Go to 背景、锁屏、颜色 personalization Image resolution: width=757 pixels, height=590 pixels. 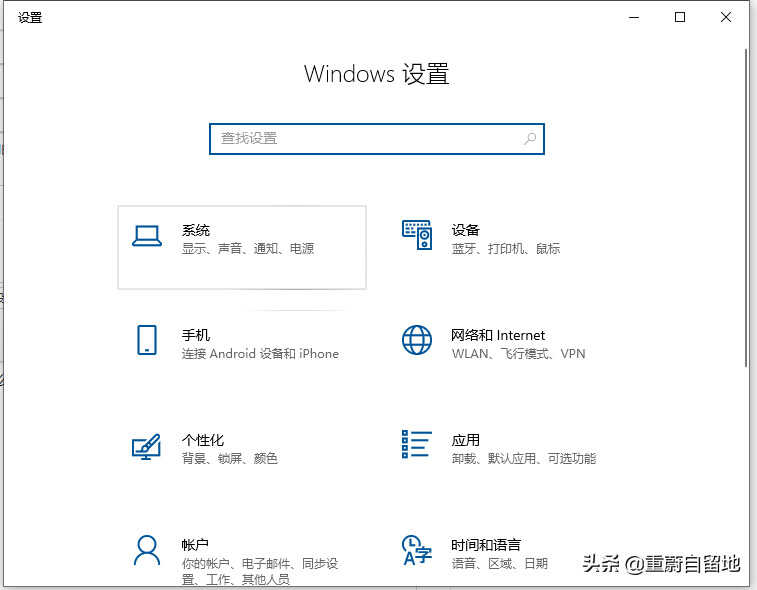(x=229, y=459)
